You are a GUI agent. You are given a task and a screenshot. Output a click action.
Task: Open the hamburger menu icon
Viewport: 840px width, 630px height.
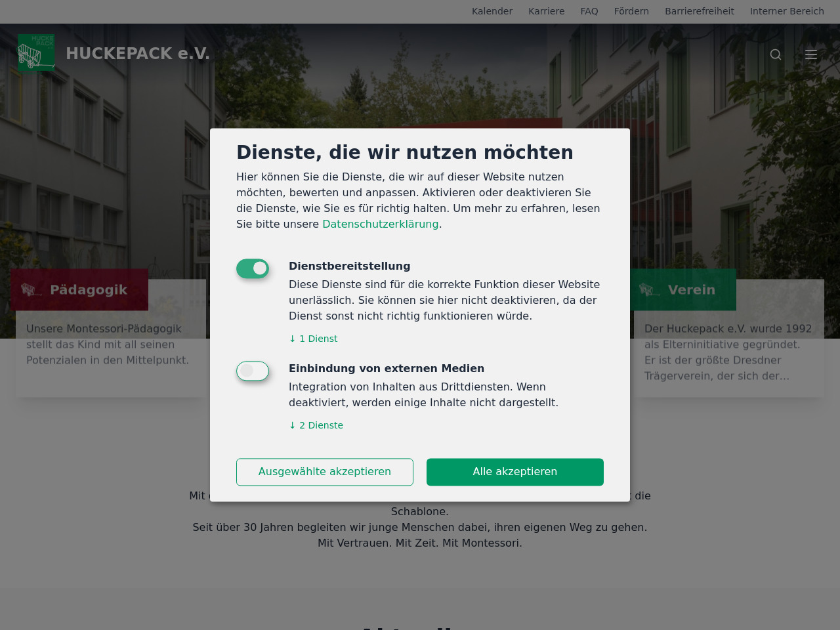click(x=811, y=54)
